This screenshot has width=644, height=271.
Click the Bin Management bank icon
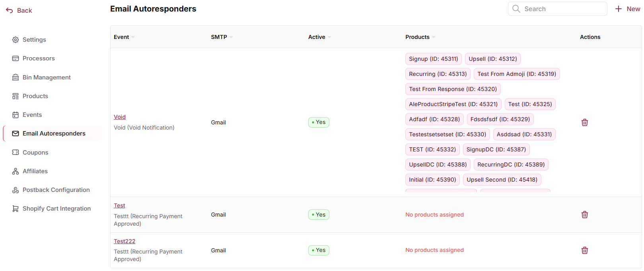(16, 77)
